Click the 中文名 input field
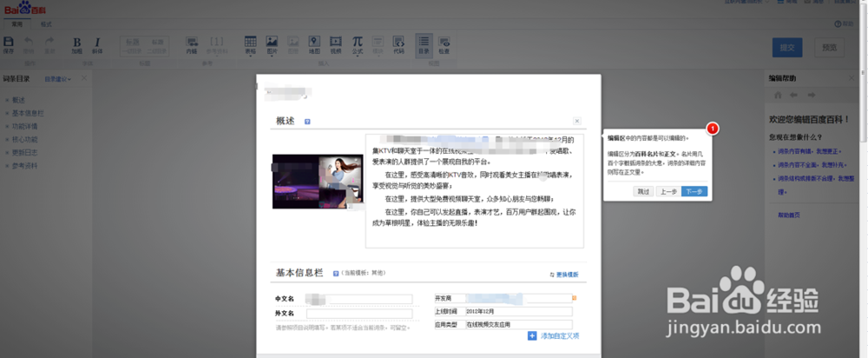The width and height of the screenshot is (868, 358). 358,299
